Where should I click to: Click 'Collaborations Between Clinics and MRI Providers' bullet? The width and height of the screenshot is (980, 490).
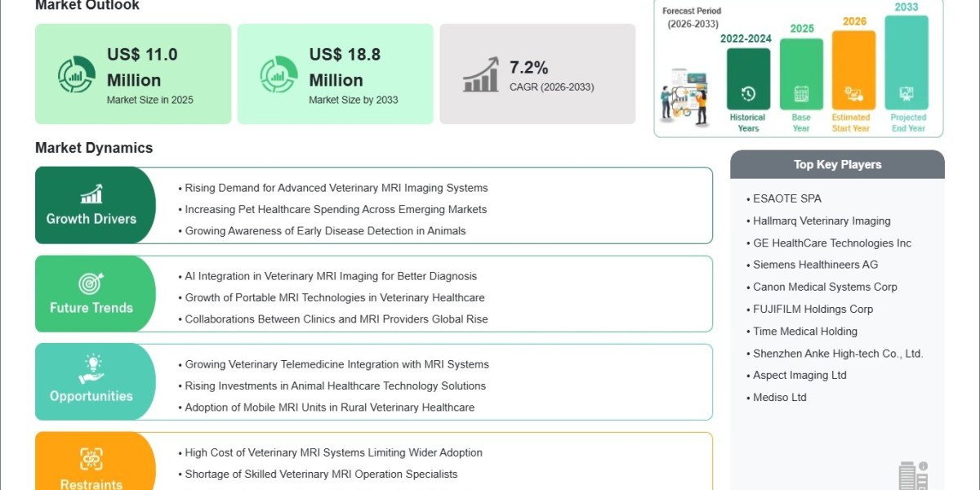(336, 318)
